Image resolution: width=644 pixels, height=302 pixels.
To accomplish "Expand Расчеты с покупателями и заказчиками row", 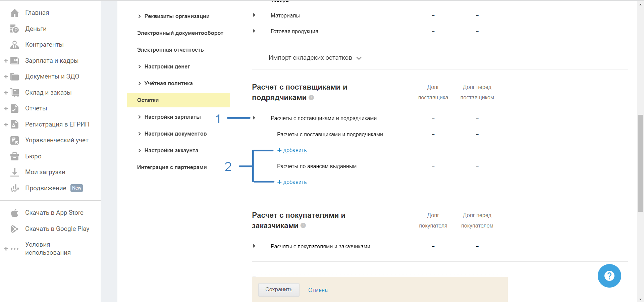I will point(254,246).
